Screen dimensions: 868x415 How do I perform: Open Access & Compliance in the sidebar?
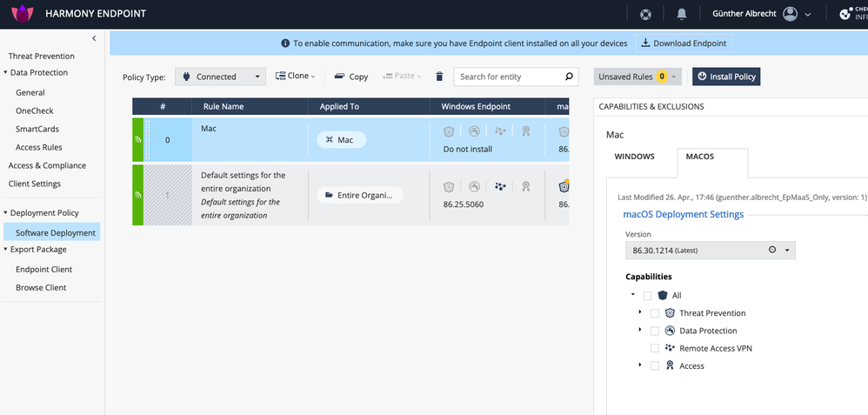point(47,165)
